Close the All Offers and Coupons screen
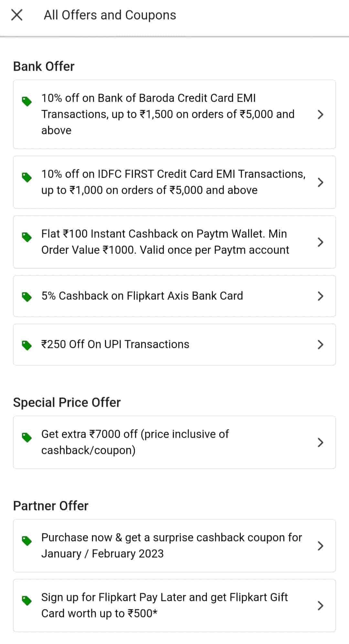349x644 pixels. point(17,15)
